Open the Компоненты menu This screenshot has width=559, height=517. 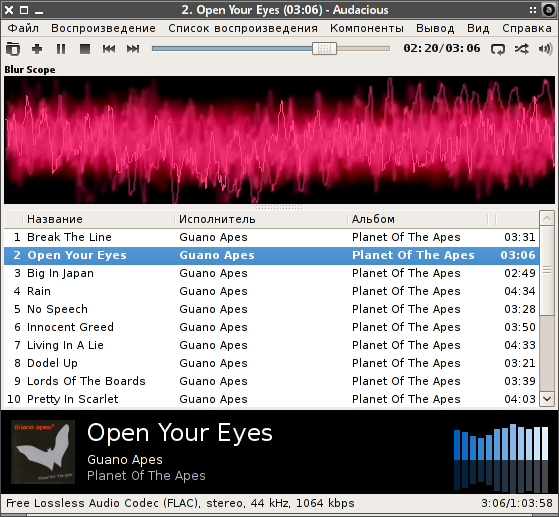[367, 28]
